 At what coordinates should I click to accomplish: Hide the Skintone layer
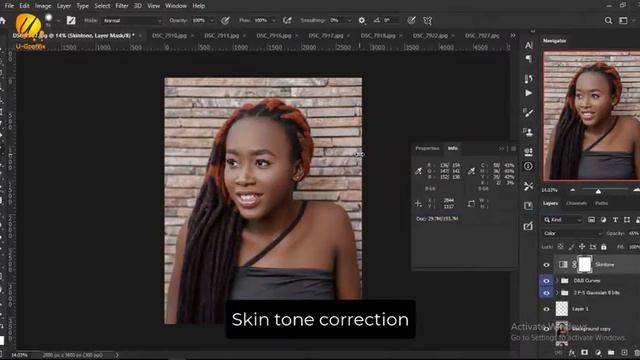point(546,265)
